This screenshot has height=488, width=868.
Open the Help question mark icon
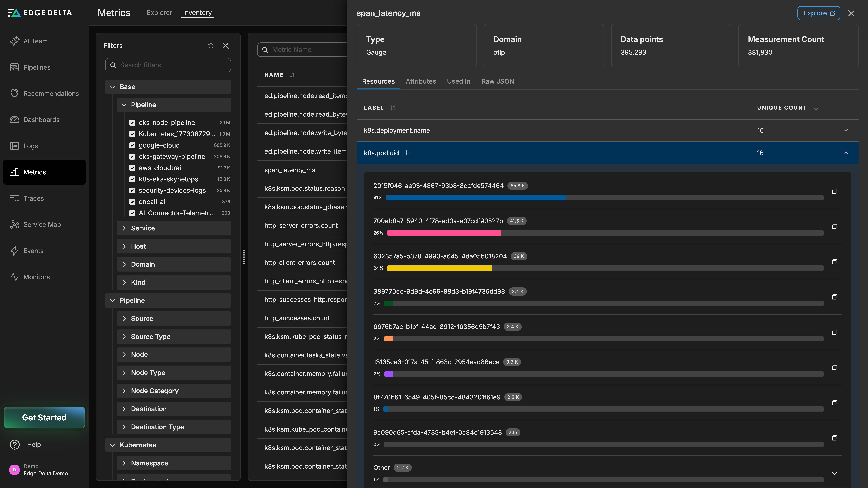click(14, 445)
